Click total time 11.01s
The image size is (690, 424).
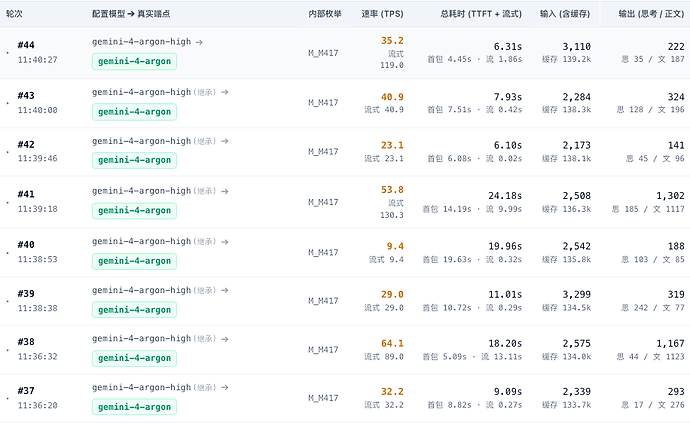click(505, 295)
